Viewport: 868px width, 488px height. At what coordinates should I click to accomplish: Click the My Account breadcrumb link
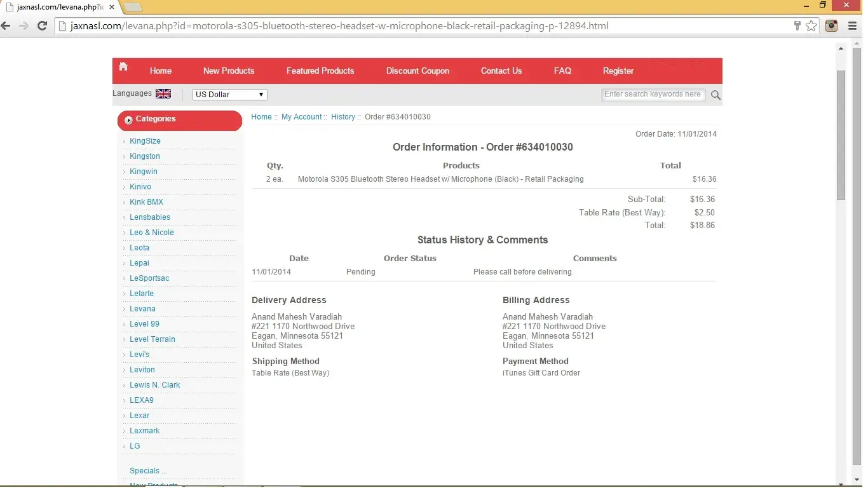[301, 117]
